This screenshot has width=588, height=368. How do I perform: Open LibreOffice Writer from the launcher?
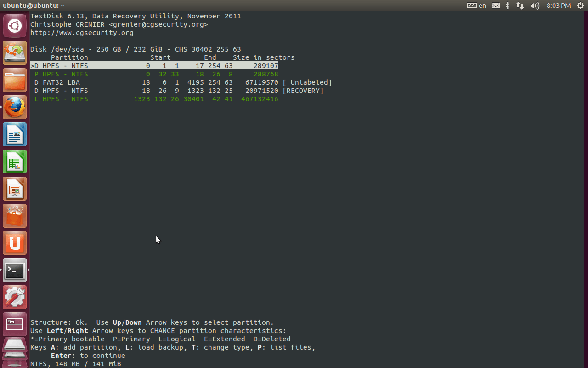(x=15, y=134)
